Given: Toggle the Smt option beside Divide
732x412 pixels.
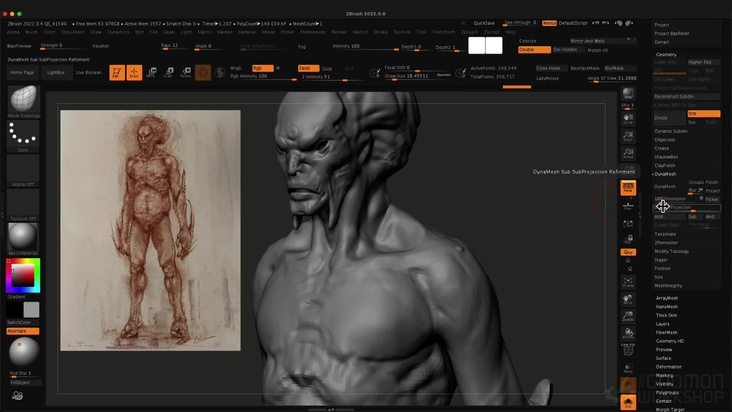Looking at the screenshot, I should coord(704,113).
